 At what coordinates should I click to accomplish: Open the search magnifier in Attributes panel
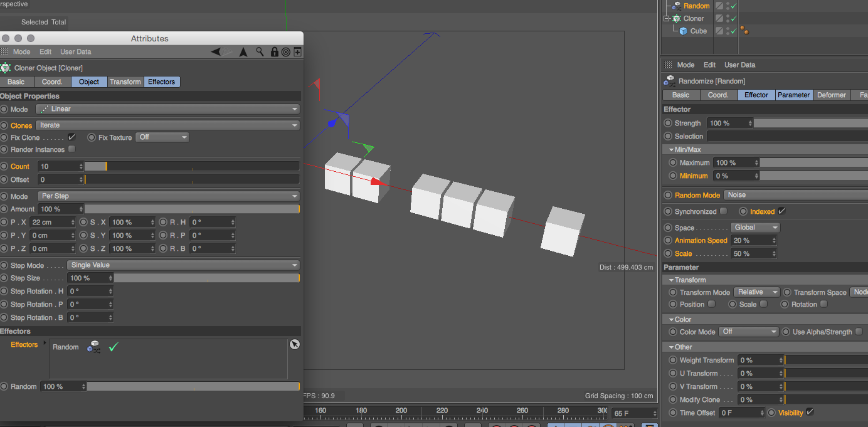[x=260, y=52]
